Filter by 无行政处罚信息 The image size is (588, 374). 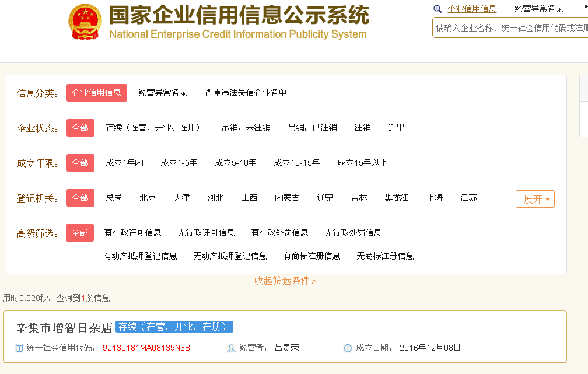point(353,233)
